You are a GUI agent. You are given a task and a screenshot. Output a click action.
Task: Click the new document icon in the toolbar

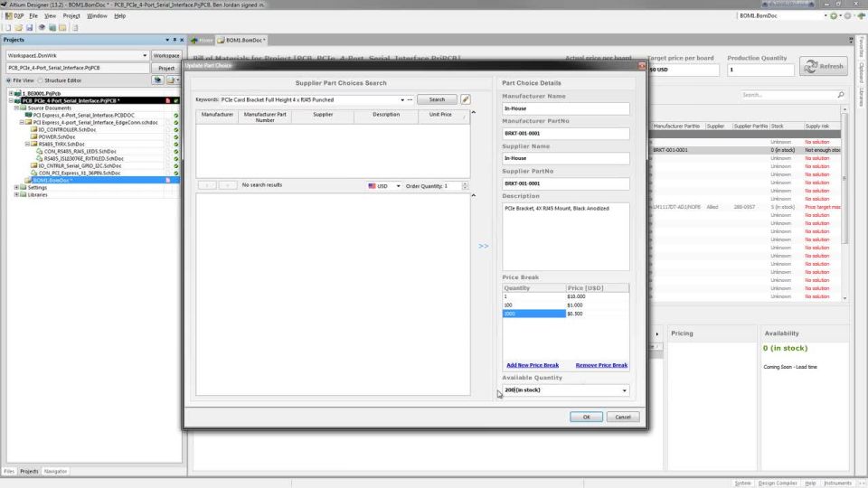point(8,28)
